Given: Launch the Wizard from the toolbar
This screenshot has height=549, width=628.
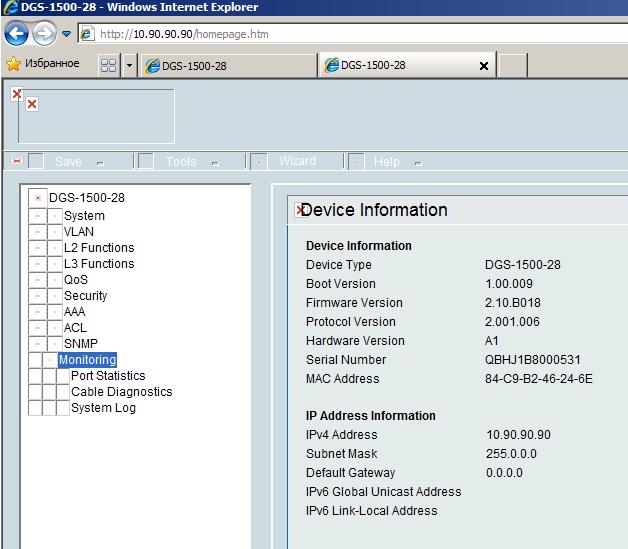Looking at the screenshot, I should click(x=297, y=161).
